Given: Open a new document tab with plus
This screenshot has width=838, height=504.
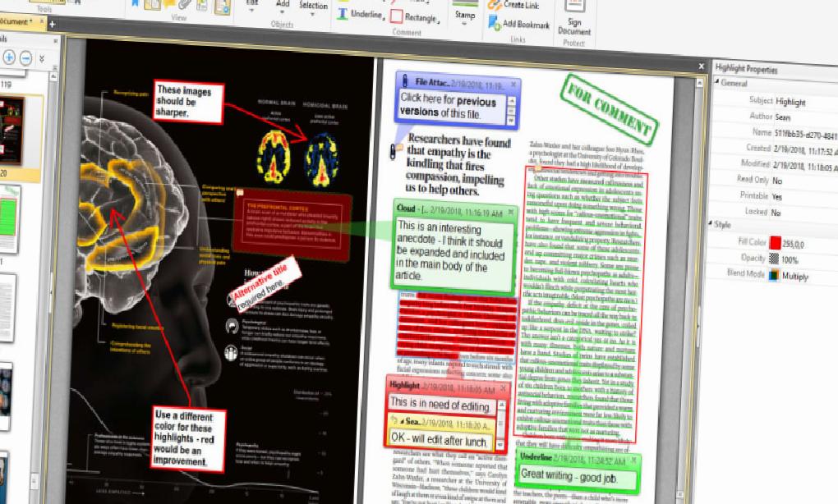Looking at the screenshot, I should (x=52, y=24).
